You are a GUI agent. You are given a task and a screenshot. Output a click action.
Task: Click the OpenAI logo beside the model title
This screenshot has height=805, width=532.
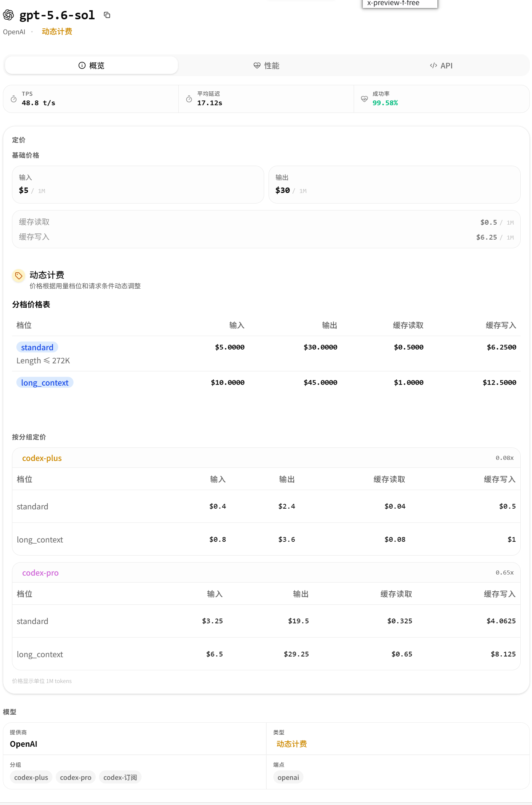click(8, 15)
